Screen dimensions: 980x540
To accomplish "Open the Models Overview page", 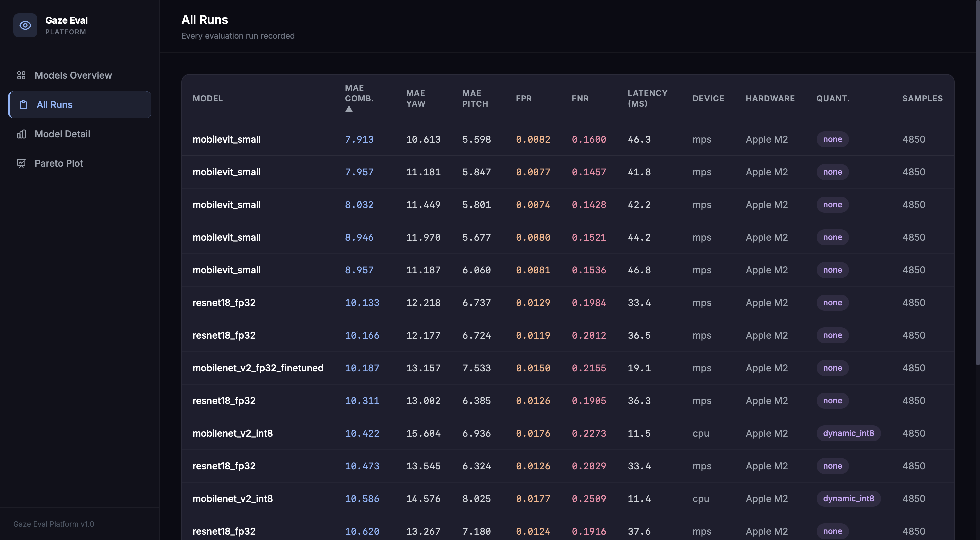I will [80, 75].
